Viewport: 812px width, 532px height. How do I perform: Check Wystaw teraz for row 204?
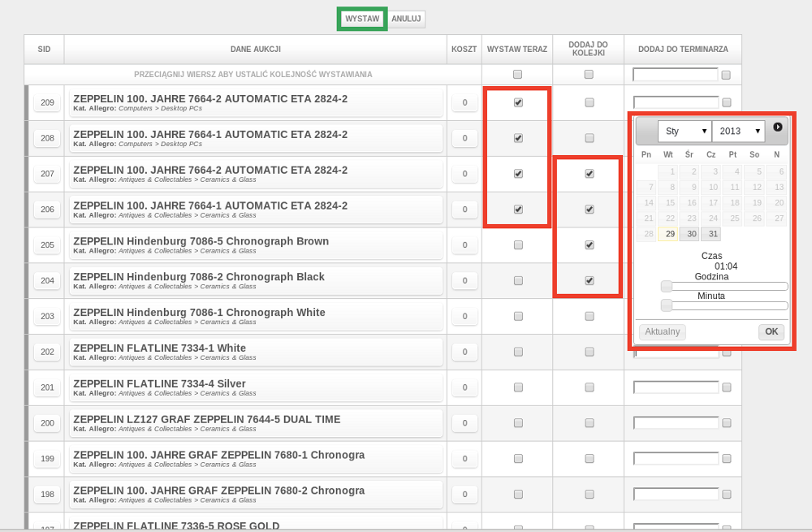(518, 281)
